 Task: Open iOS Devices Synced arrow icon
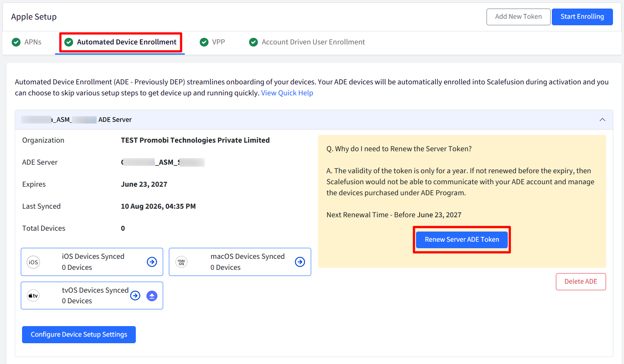point(152,262)
